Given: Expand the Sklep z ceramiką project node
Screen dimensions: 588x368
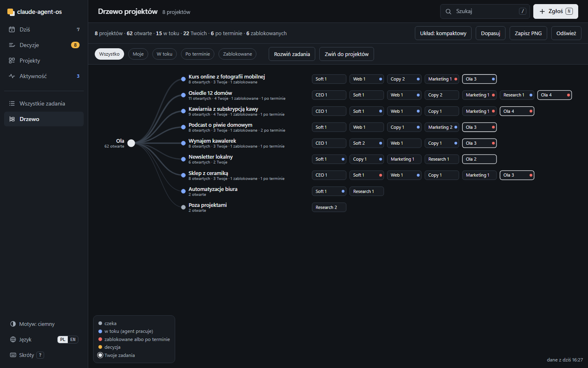Looking at the screenshot, I should click(x=183, y=175).
